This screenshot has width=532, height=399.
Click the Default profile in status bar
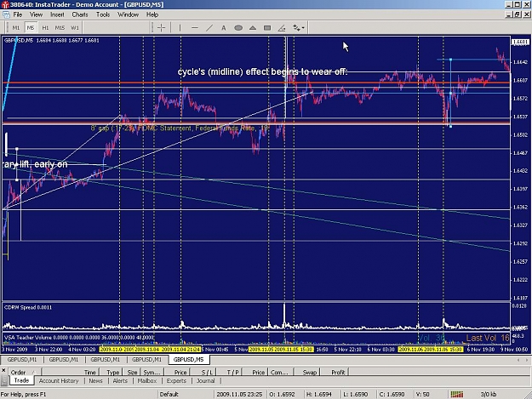(169, 394)
